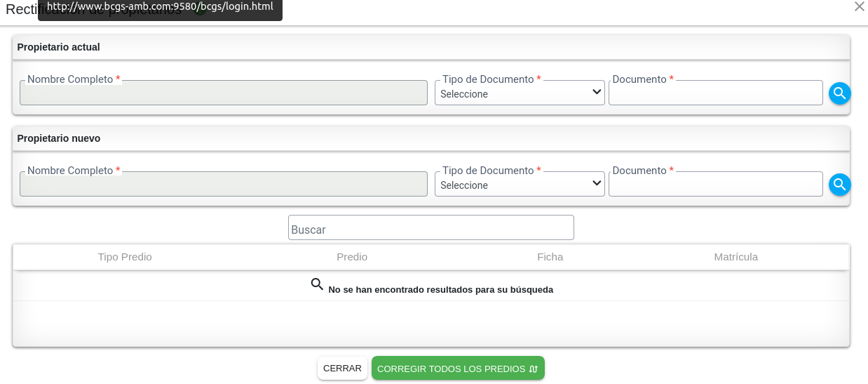Sort by Ficha column header

(x=550, y=257)
